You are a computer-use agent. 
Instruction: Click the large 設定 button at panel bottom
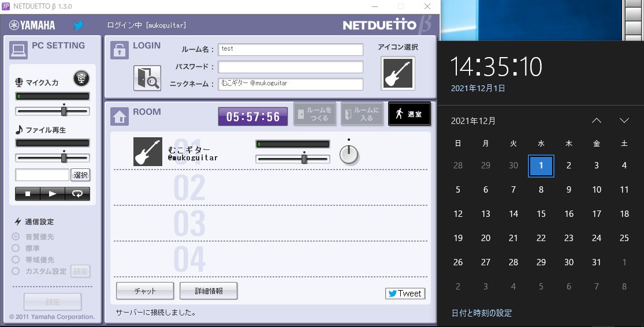click(x=53, y=302)
